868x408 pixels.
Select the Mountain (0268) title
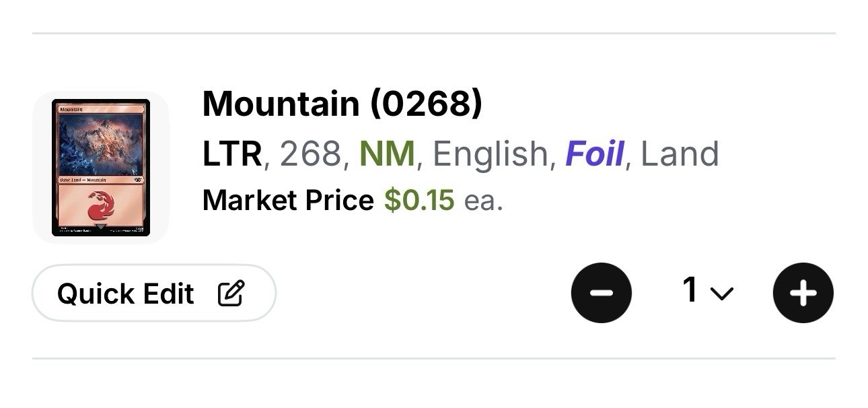(x=342, y=104)
